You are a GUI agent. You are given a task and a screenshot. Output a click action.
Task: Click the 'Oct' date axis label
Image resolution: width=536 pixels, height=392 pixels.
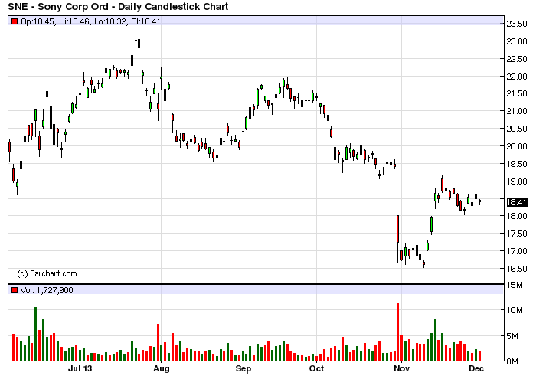coord(316,368)
